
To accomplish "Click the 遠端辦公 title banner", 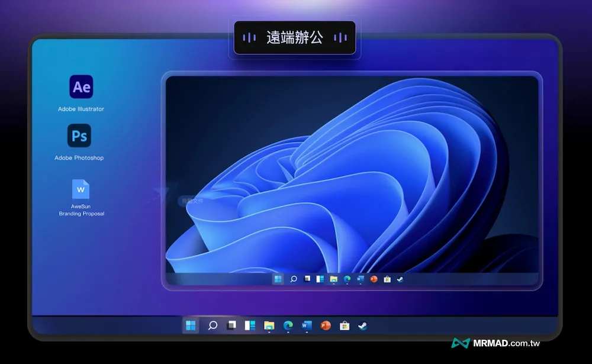I will point(295,37).
